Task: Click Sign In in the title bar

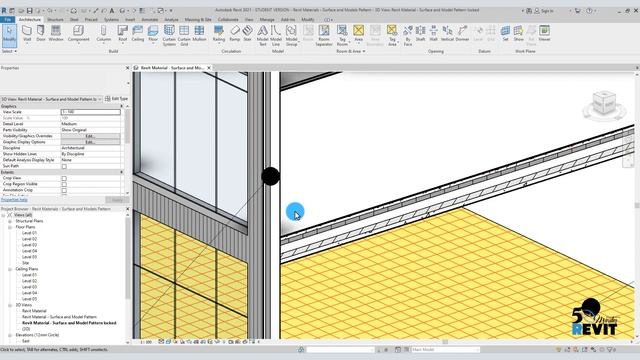Action: [x=544, y=11]
